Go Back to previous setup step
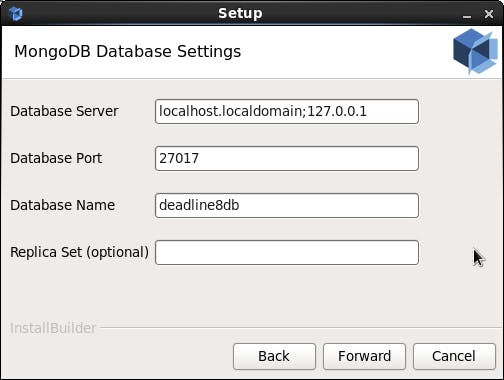 274,356
